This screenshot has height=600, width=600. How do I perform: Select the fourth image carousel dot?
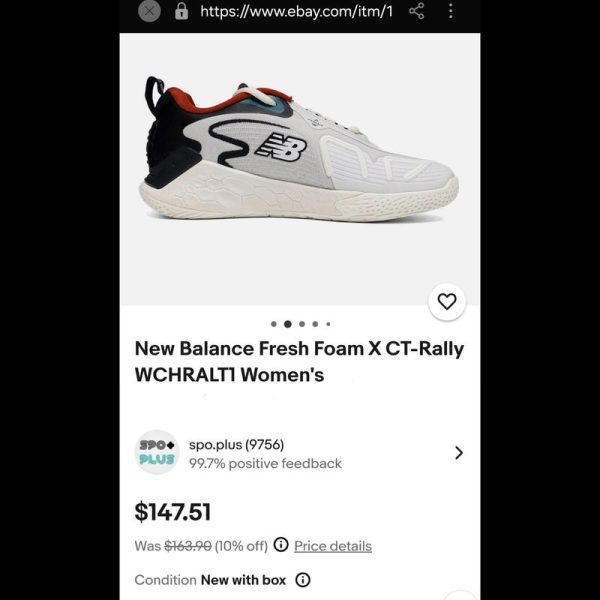[x=315, y=324]
